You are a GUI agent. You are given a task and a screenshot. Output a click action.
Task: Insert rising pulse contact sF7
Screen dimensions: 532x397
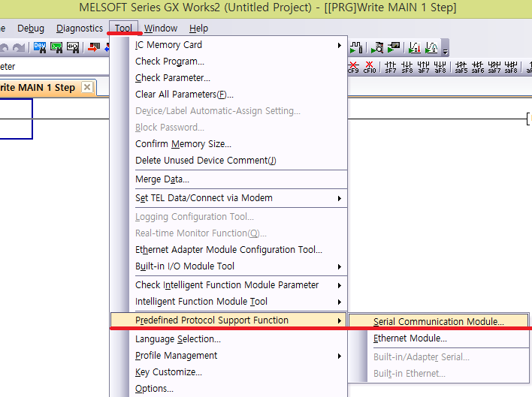coord(391,67)
